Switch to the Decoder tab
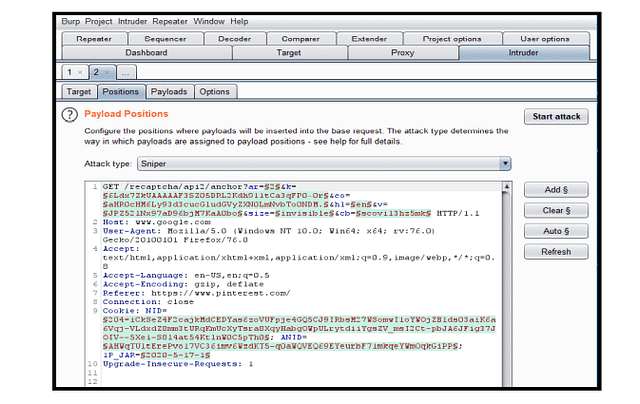The image size is (640, 404). point(235,39)
